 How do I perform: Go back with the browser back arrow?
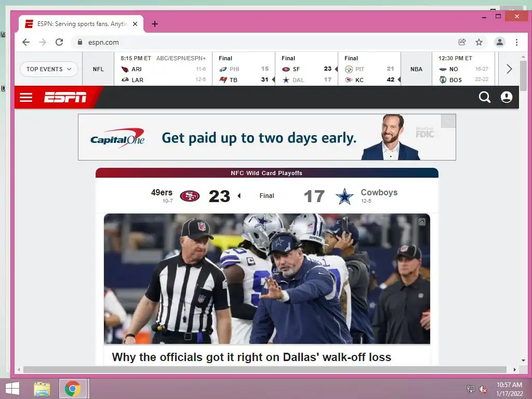click(26, 42)
